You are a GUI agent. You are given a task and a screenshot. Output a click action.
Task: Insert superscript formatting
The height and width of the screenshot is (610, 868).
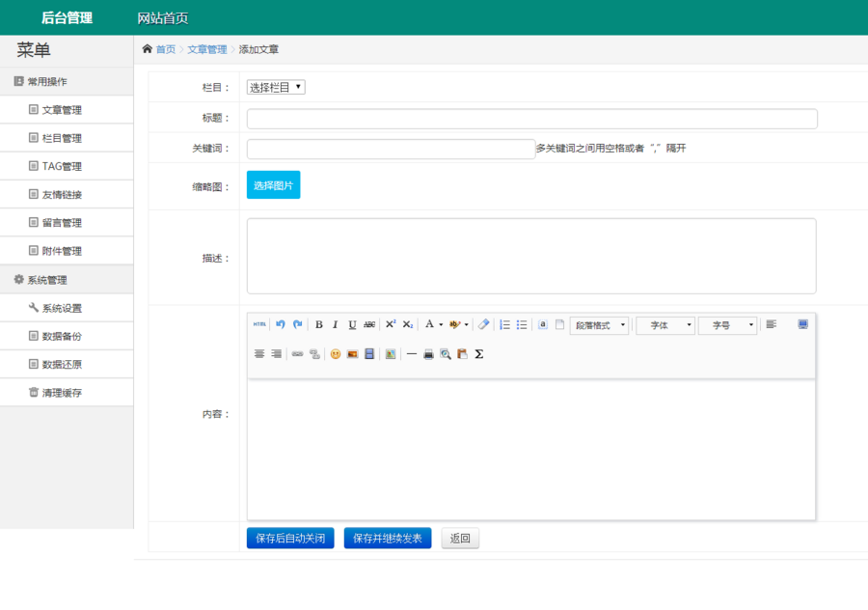390,326
